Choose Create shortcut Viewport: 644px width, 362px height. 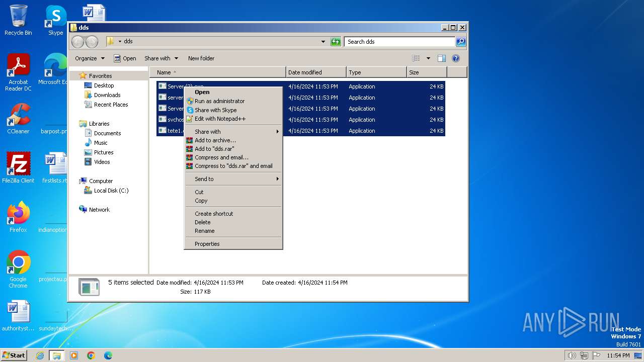click(233, 214)
